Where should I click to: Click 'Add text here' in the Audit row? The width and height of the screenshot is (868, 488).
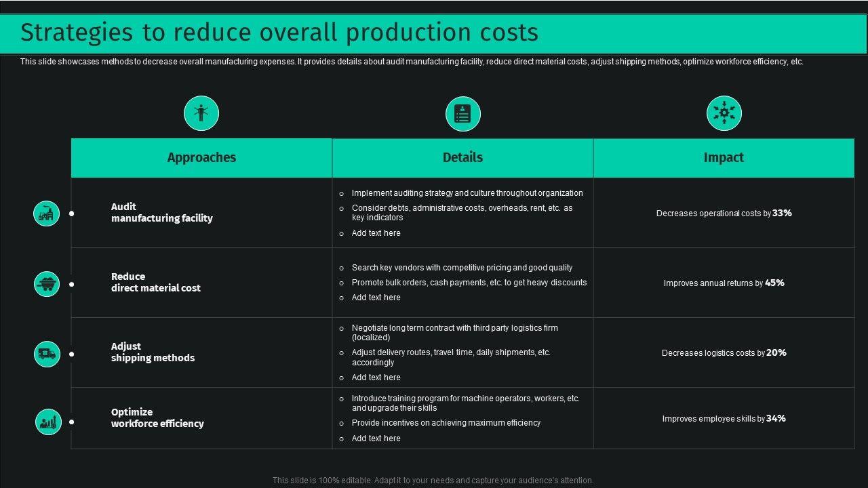pos(376,233)
